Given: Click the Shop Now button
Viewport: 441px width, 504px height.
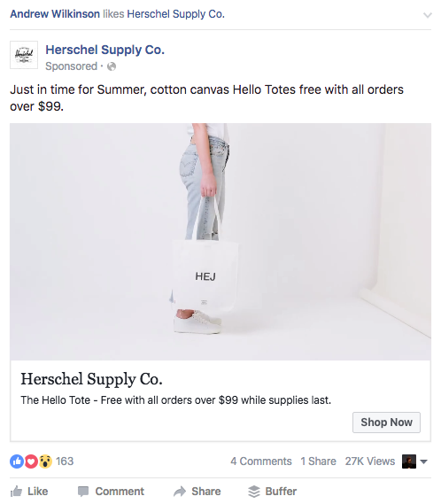Looking at the screenshot, I should tap(386, 422).
